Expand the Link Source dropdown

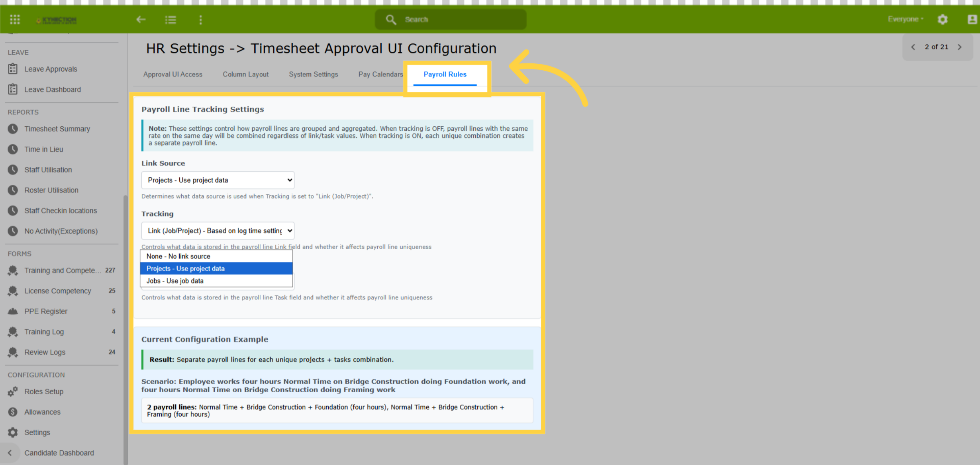tap(218, 180)
